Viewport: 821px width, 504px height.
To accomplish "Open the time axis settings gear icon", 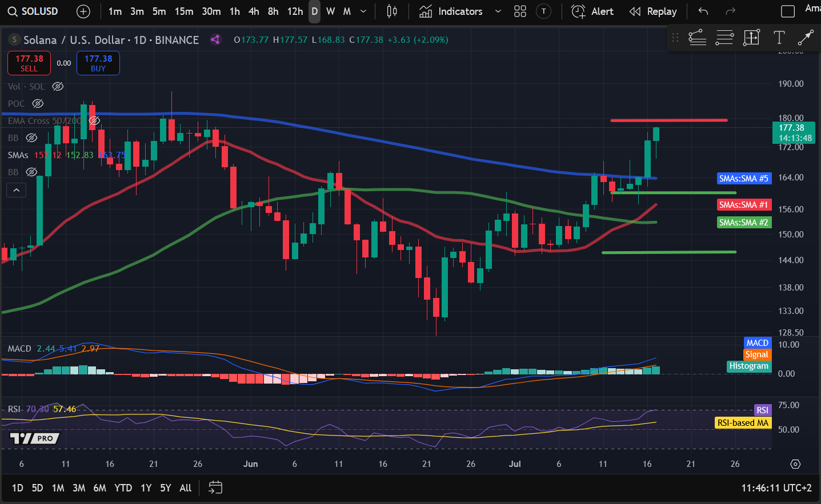I will coord(795,464).
